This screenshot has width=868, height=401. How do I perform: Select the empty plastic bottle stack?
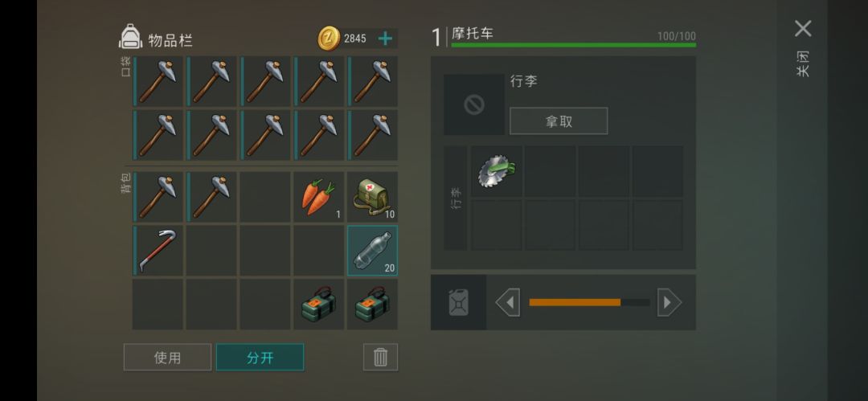[373, 251]
